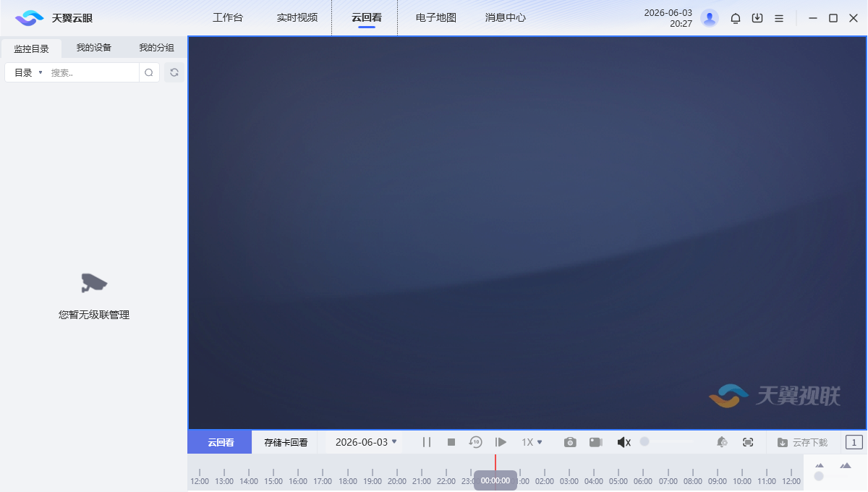
Task: Click the gray camera placeholder icon
Action: coord(94,282)
